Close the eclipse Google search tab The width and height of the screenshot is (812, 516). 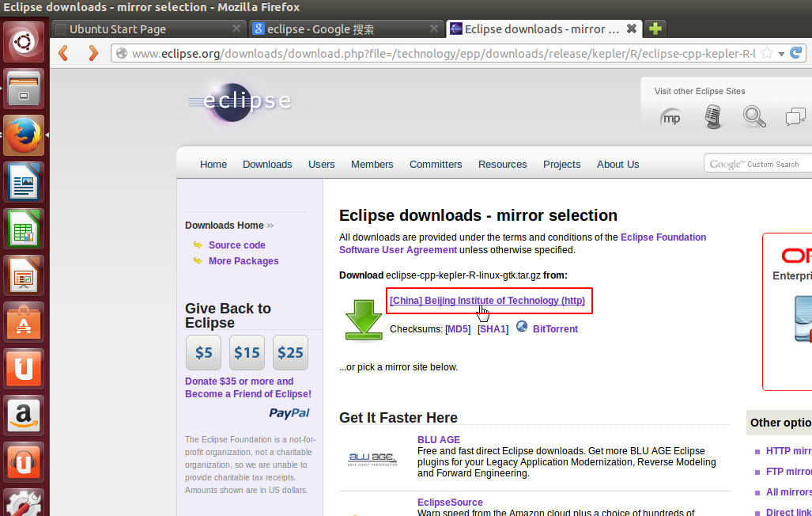pos(434,28)
